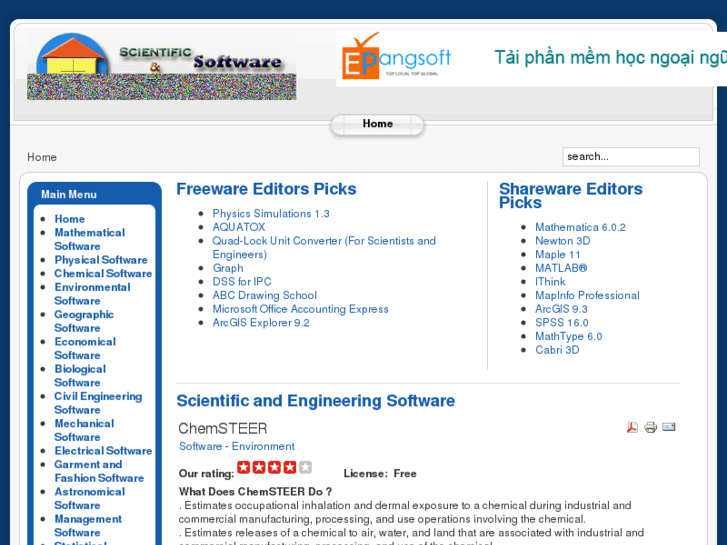Click the Home breadcrumb text
This screenshot has height=545, width=727.
[x=42, y=157]
